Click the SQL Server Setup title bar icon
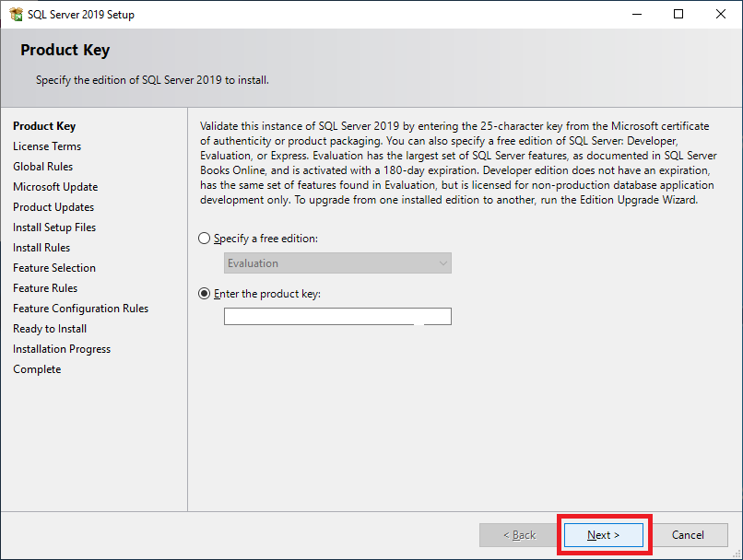 point(16,15)
